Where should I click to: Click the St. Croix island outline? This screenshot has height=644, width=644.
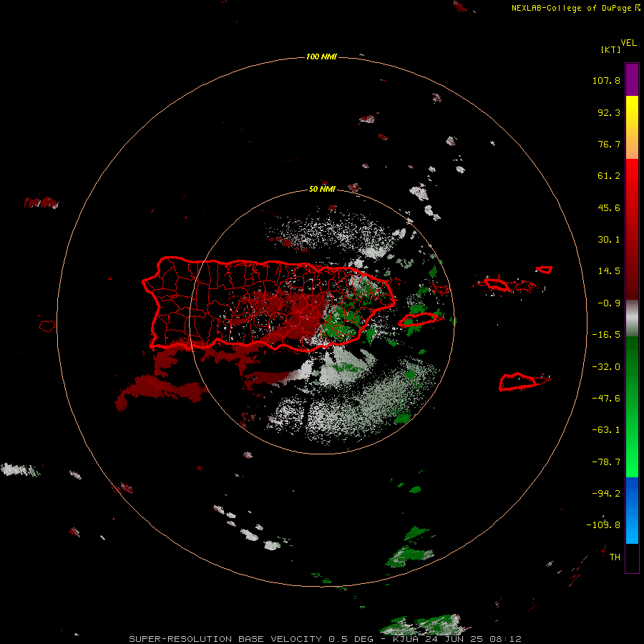(x=518, y=382)
